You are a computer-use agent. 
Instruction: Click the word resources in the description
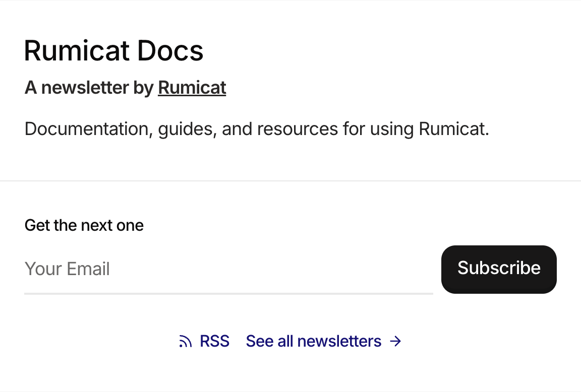click(298, 129)
